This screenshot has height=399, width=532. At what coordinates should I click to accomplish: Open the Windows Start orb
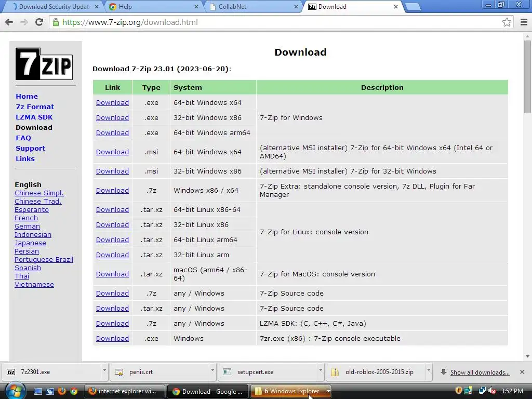15,391
